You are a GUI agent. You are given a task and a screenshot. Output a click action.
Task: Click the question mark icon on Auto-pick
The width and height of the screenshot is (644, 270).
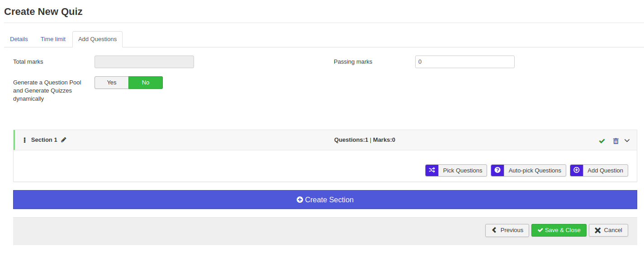click(x=497, y=170)
